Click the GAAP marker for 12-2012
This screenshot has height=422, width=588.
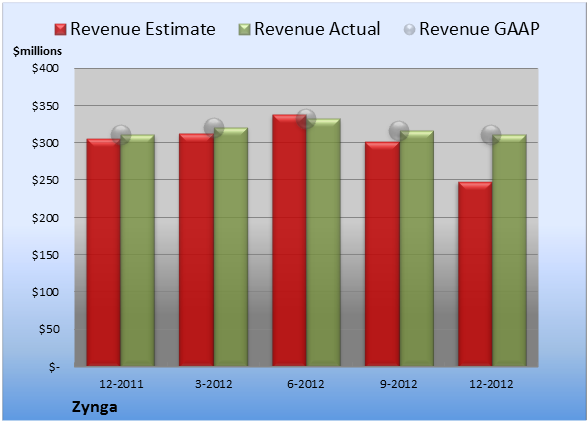(491, 135)
